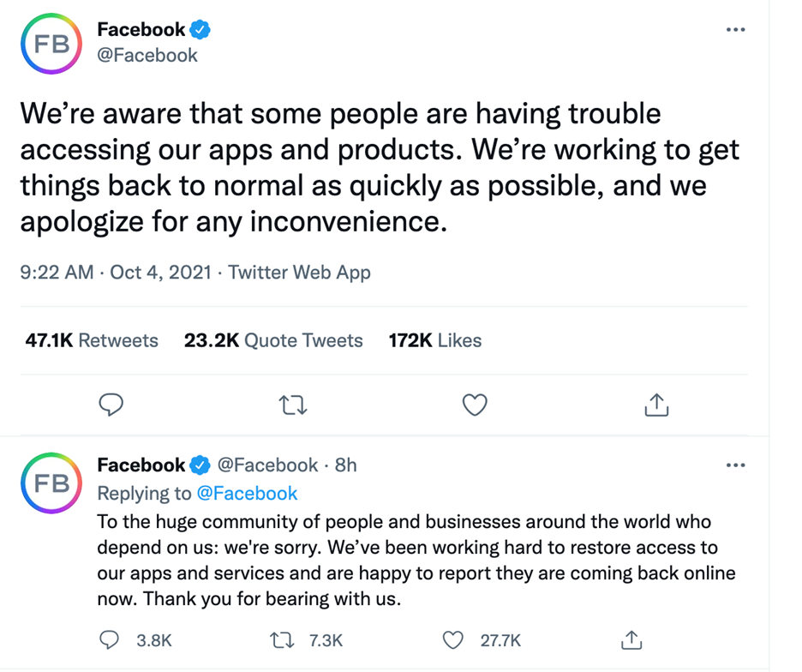Like the main tweet with the heart icon
This screenshot has height=672, width=802.
[475, 405]
